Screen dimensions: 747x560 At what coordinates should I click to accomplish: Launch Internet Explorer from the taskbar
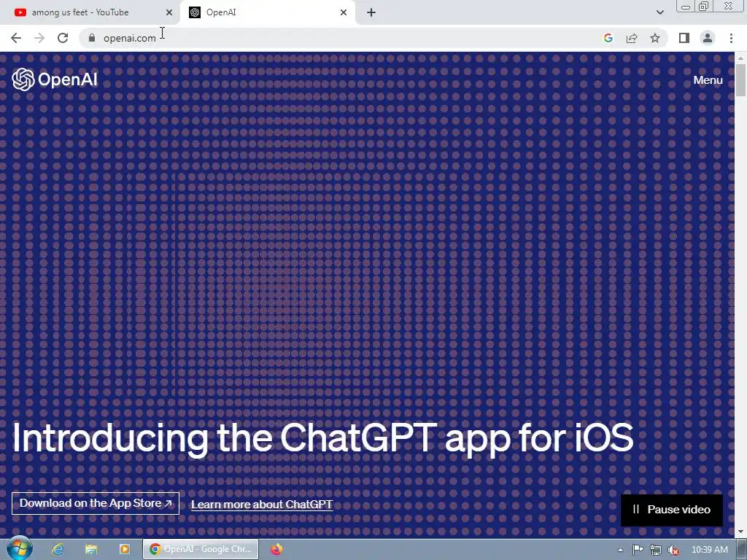coord(58,549)
